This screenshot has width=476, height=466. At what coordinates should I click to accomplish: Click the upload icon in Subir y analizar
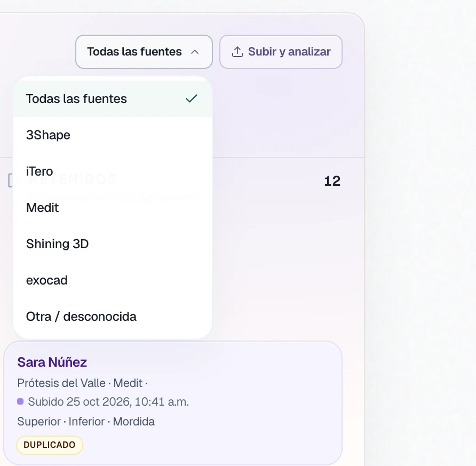[x=237, y=52]
